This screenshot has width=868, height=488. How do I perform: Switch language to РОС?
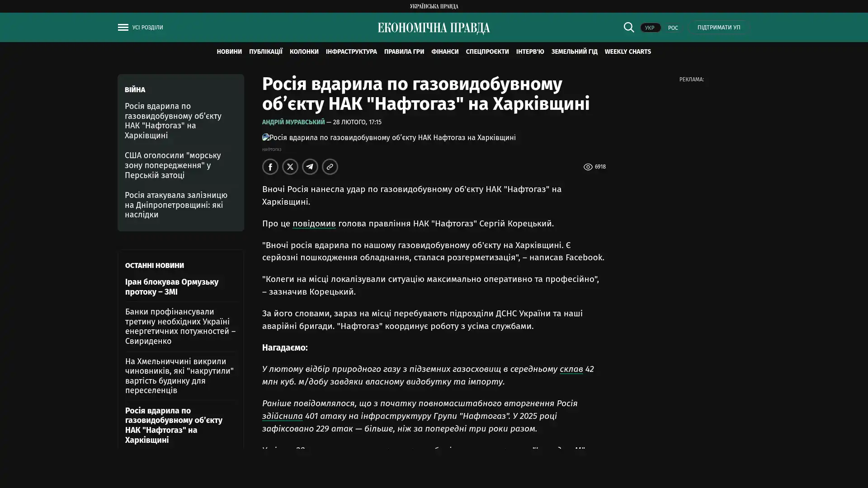tap(673, 28)
